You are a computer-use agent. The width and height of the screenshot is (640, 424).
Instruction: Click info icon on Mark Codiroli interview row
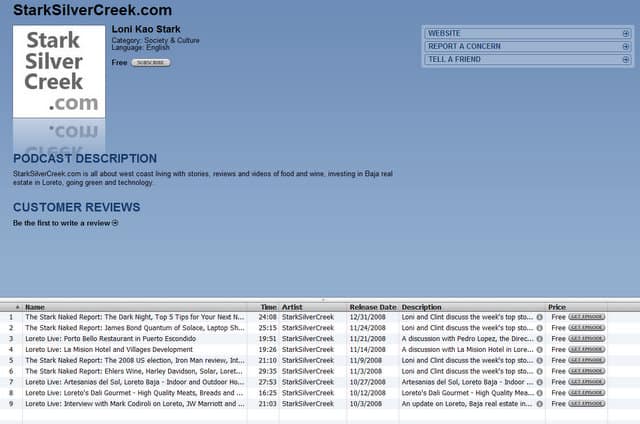click(539, 404)
